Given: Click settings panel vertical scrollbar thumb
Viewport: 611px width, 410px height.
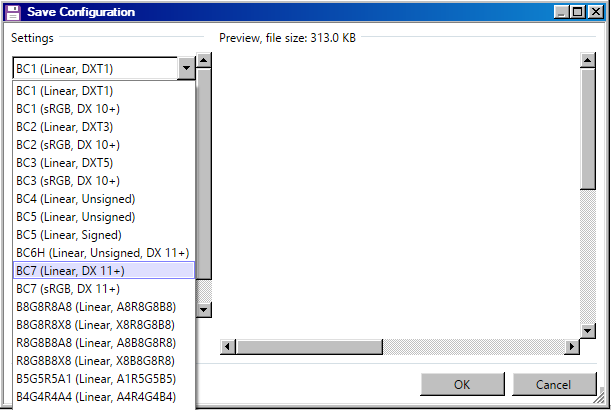Looking at the screenshot, I should pyautogui.click(x=204, y=174).
